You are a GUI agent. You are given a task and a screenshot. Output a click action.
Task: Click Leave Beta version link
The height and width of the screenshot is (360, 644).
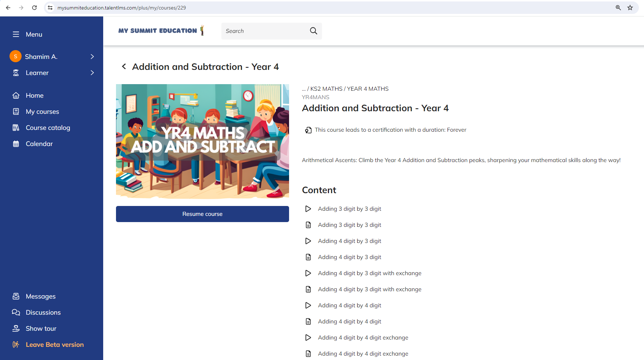[x=55, y=345]
